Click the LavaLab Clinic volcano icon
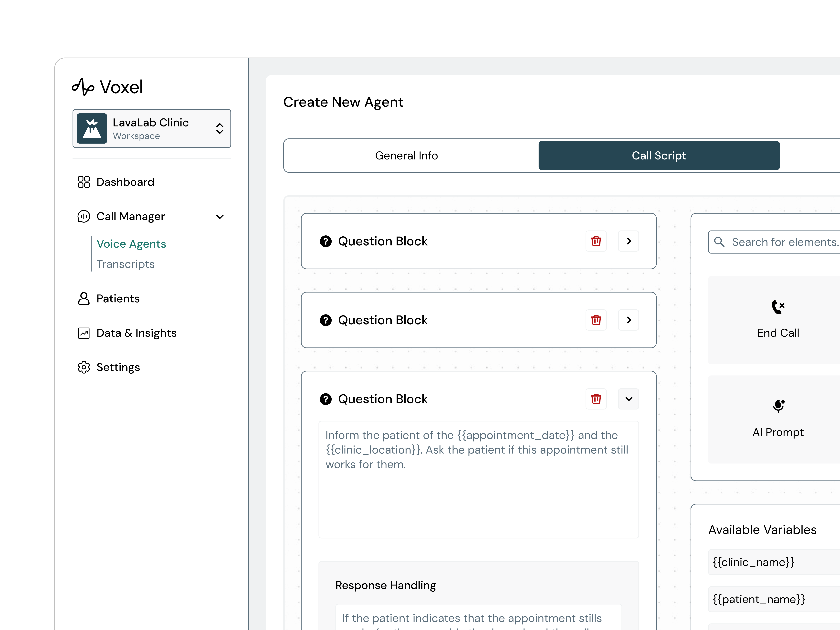The height and width of the screenshot is (630, 840). point(92,128)
